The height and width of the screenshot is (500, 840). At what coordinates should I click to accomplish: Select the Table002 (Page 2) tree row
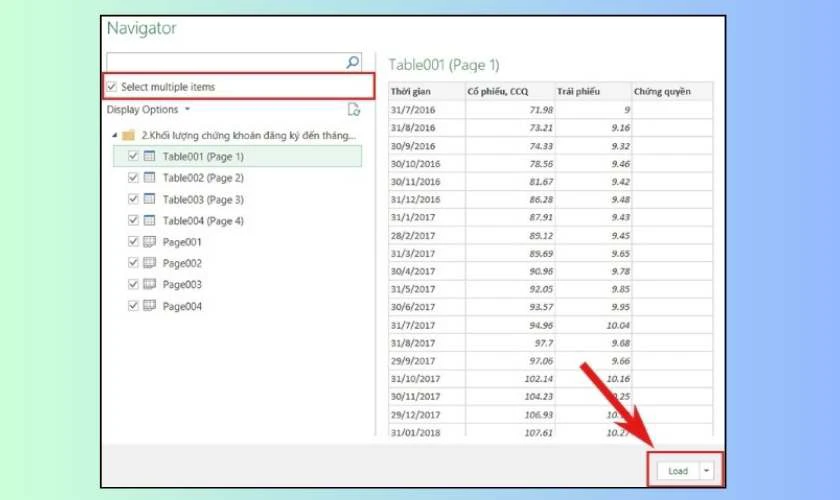pos(237,178)
